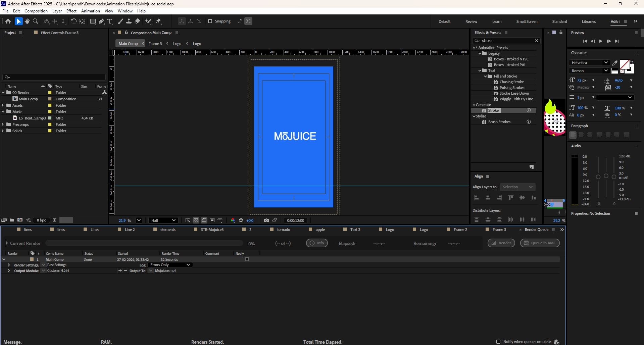This screenshot has height=345, width=644.
Task: Toggle the transparency grid button
Action: (x=196, y=220)
